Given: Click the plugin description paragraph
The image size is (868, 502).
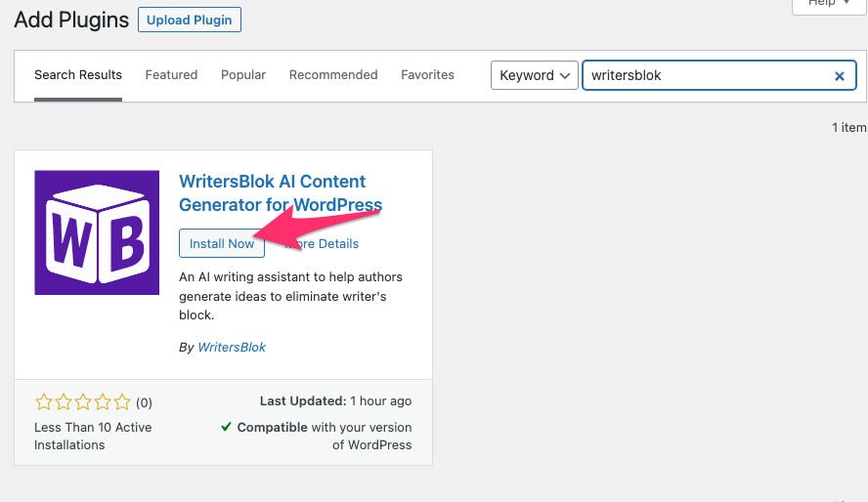Looking at the screenshot, I should [290, 296].
